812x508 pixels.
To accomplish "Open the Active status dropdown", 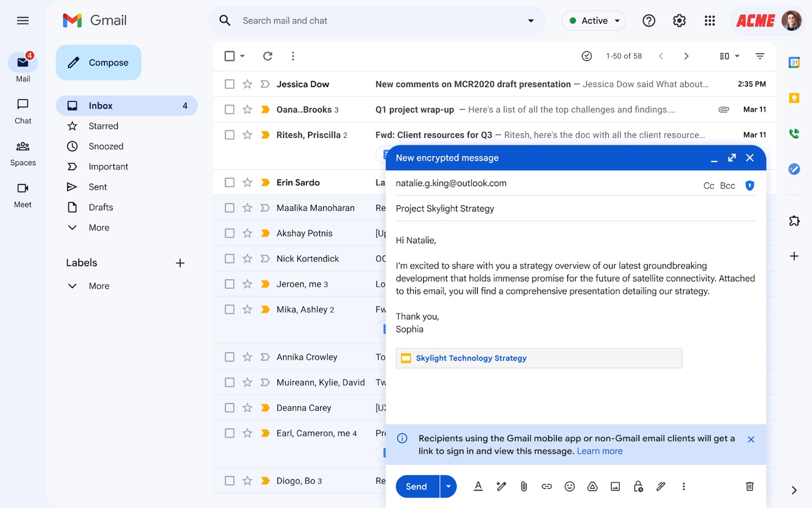I will (x=593, y=20).
